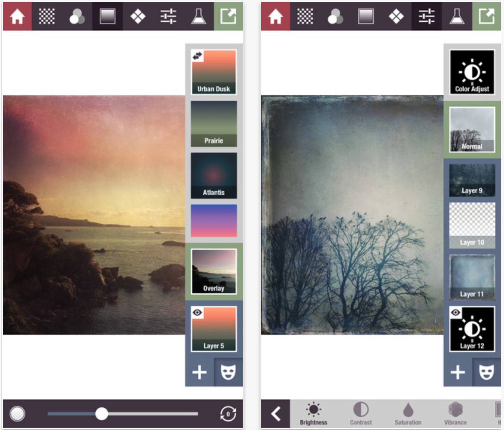Open diamond pattern tool in left screen
This screenshot has height=430, width=504.
138,16
